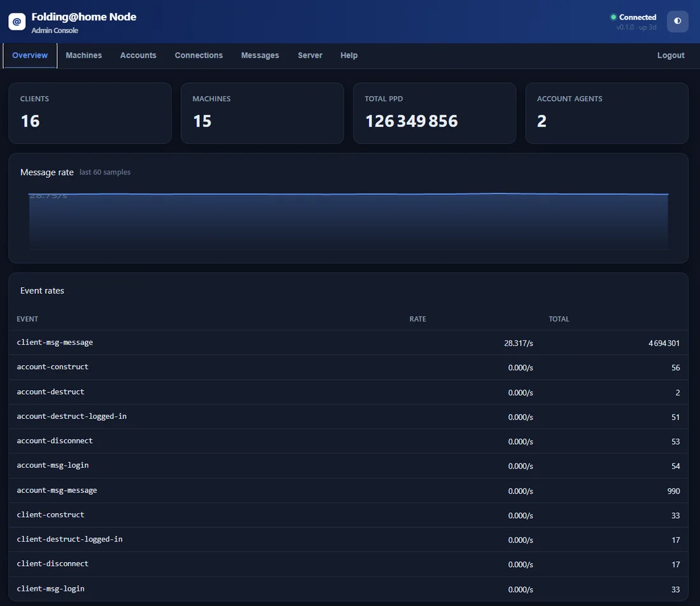This screenshot has height=606, width=700.
Task: Click the account-construct total 56
Action: 675,367
